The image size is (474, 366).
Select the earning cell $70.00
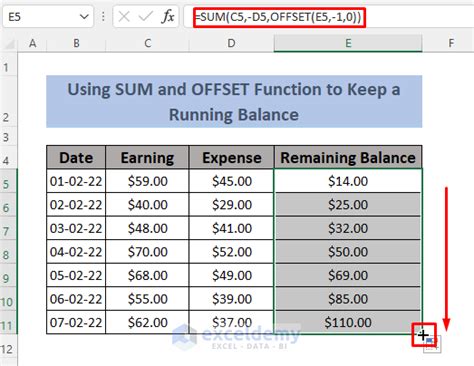coord(147,252)
